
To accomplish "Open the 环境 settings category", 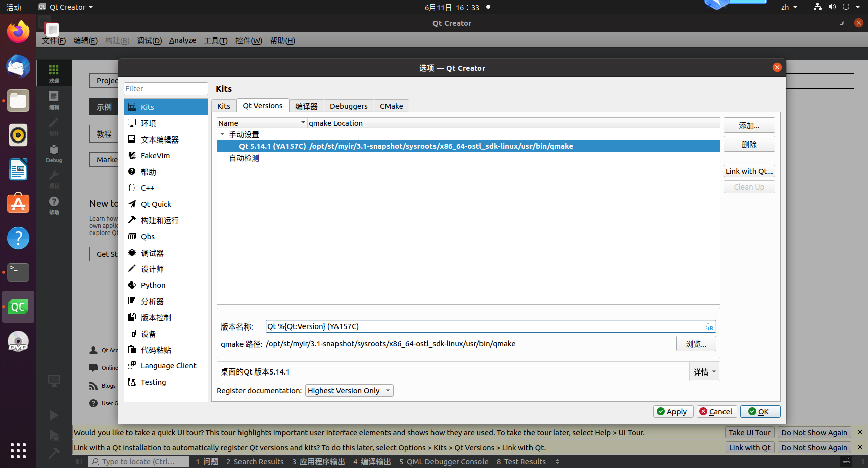I will pyautogui.click(x=166, y=123).
